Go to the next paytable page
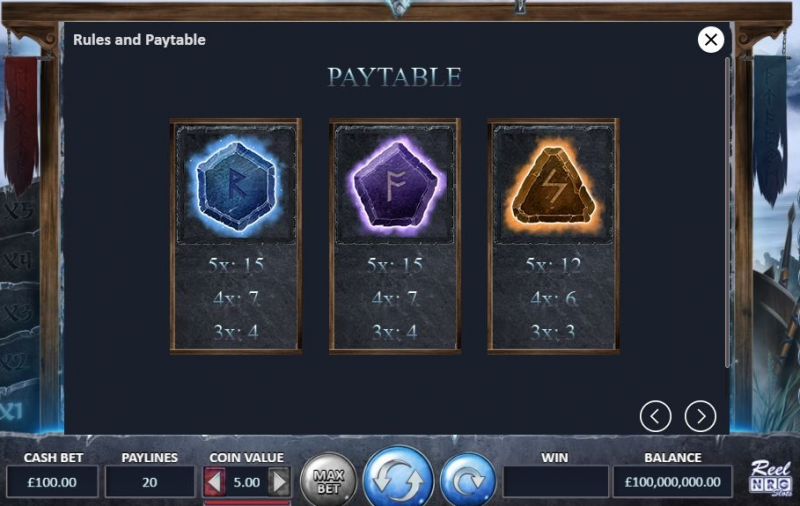This screenshot has height=506, width=800. pos(700,416)
